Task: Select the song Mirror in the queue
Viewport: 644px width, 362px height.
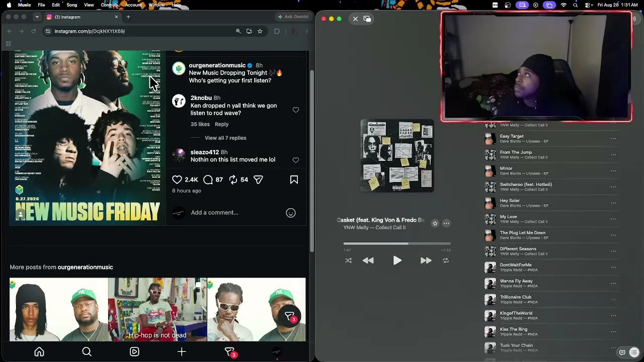Action: tap(551, 171)
